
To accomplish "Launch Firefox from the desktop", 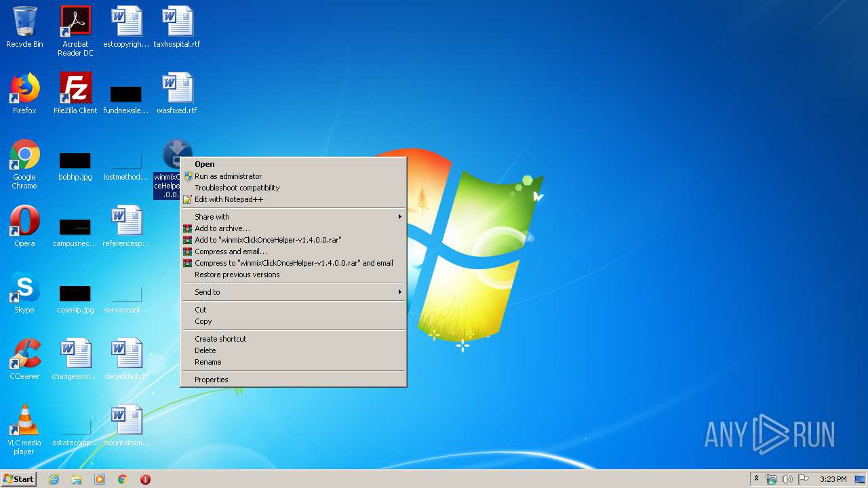I will [24, 94].
